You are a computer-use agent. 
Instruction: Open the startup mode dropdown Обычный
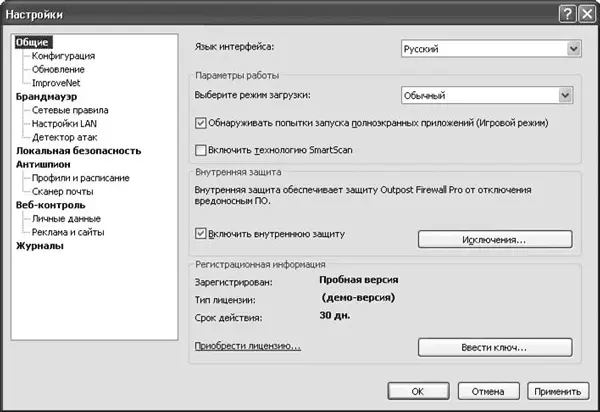point(487,95)
